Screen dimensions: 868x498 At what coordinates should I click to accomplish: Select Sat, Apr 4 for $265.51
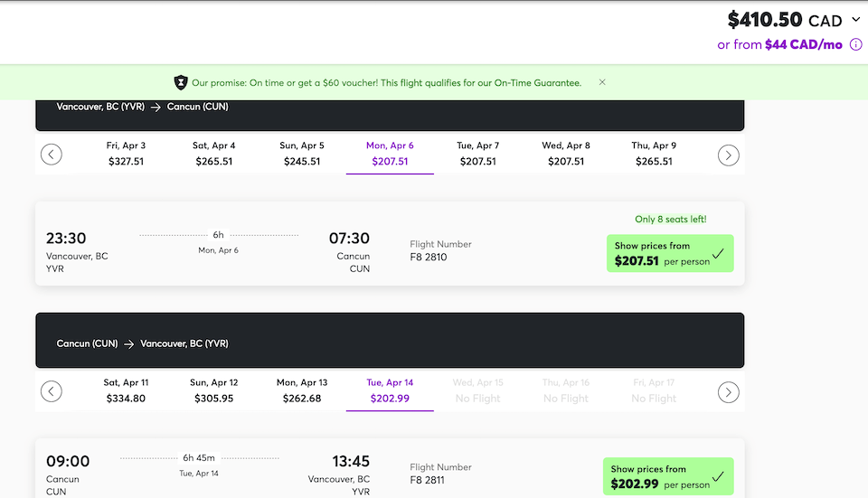point(214,154)
